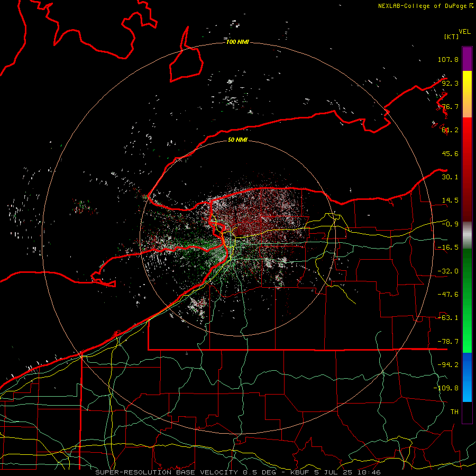The image size is (476, 476).
Task: Click the 92.3 velocity scale value
Action: coord(450,83)
